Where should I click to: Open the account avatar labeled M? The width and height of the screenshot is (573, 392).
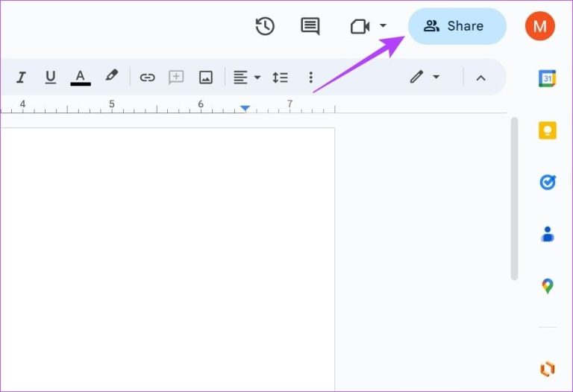539,26
